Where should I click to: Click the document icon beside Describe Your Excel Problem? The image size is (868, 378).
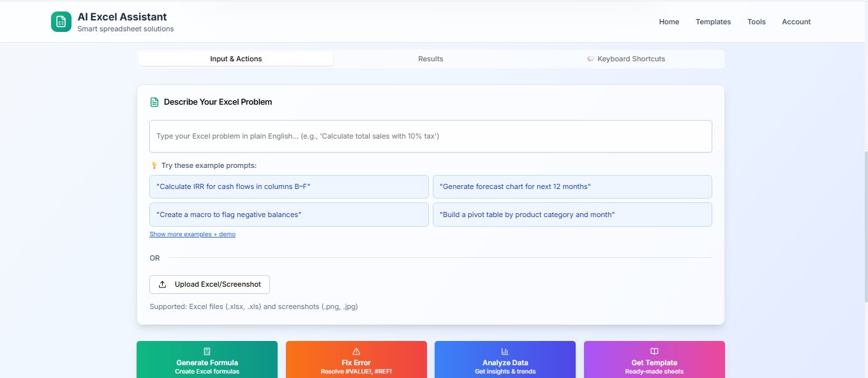pos(154,102)
